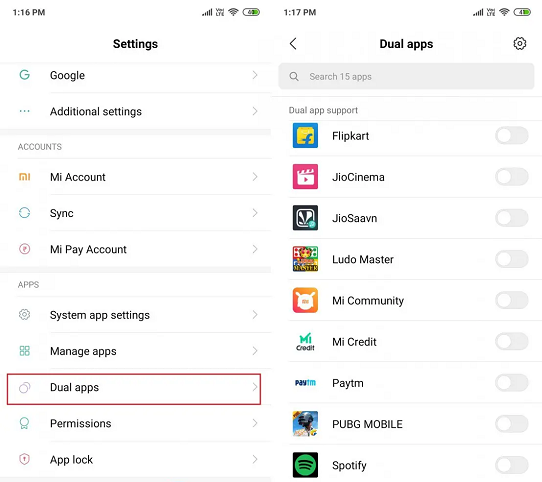The width and height of the screenshot is (542, 482).
Task: Tap the chevron on Manage apps row
Action: click(x=255, y=351)
